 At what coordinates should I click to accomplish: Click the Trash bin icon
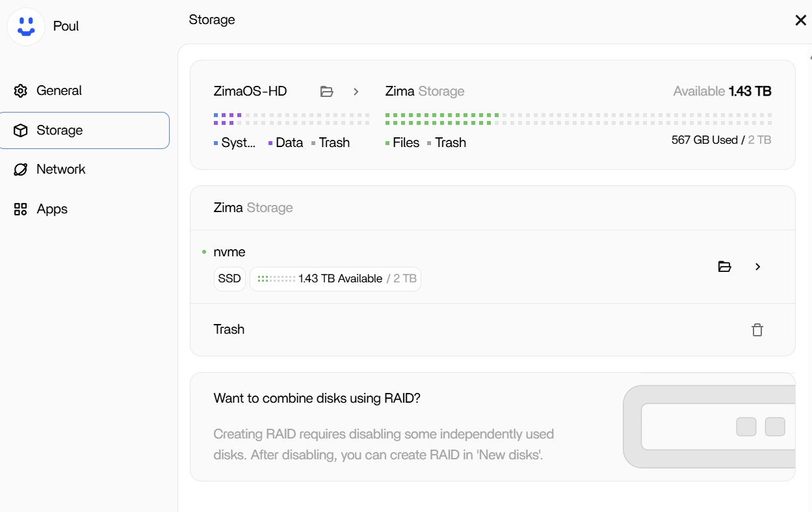[x=757, y=330]
